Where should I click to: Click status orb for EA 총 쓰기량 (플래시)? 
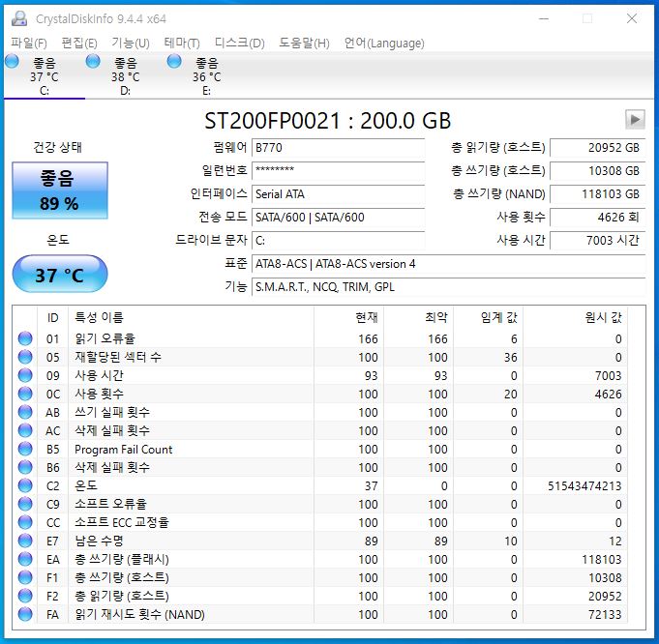[x=25, y=559]
